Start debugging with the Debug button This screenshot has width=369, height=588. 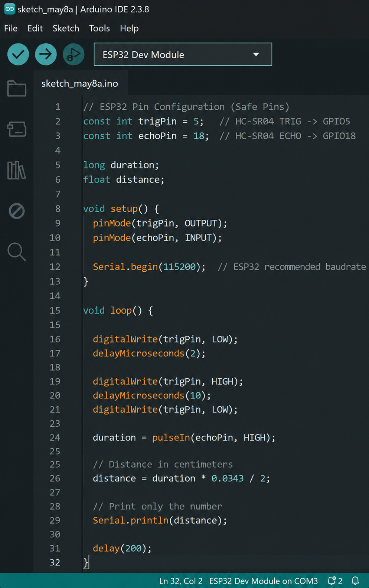tap(74, 54)
